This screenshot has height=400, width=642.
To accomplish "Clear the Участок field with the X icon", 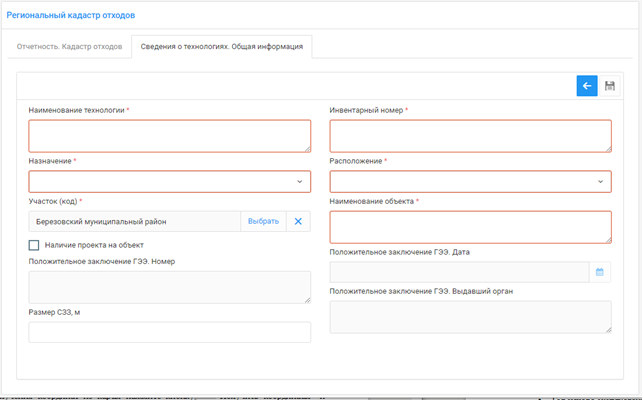I will click(298, 221).
